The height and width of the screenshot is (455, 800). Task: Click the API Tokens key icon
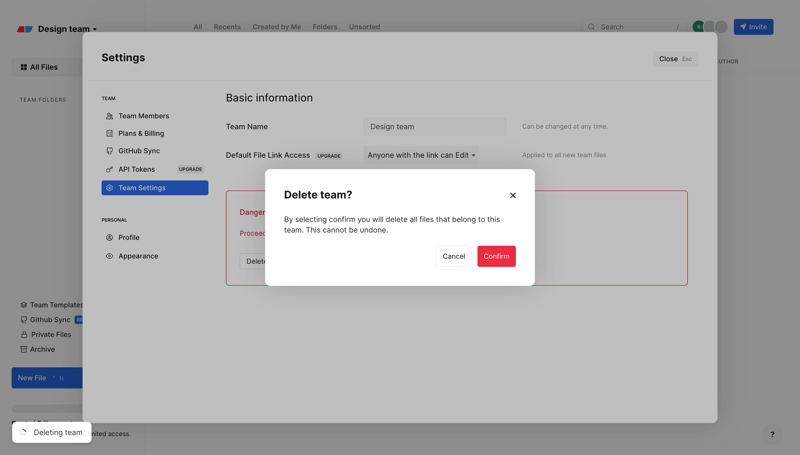(109, 169)
